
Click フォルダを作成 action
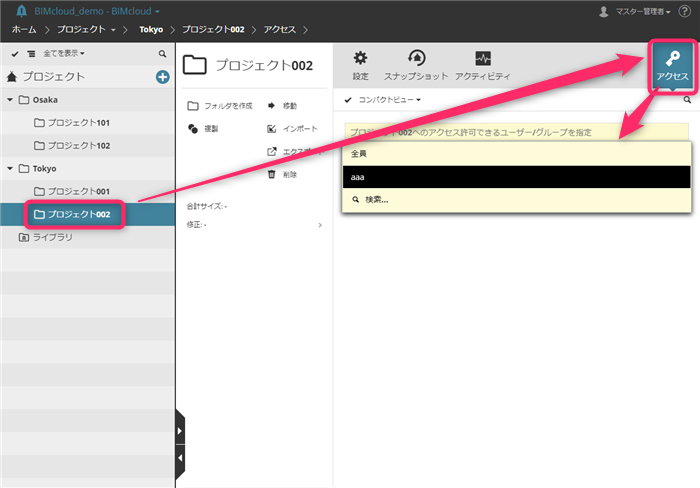[220, 106]
